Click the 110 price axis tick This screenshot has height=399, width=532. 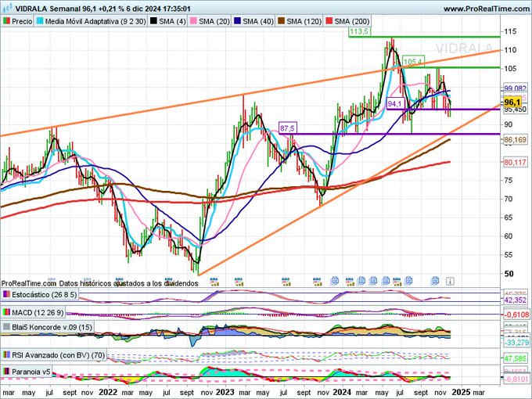510,50
